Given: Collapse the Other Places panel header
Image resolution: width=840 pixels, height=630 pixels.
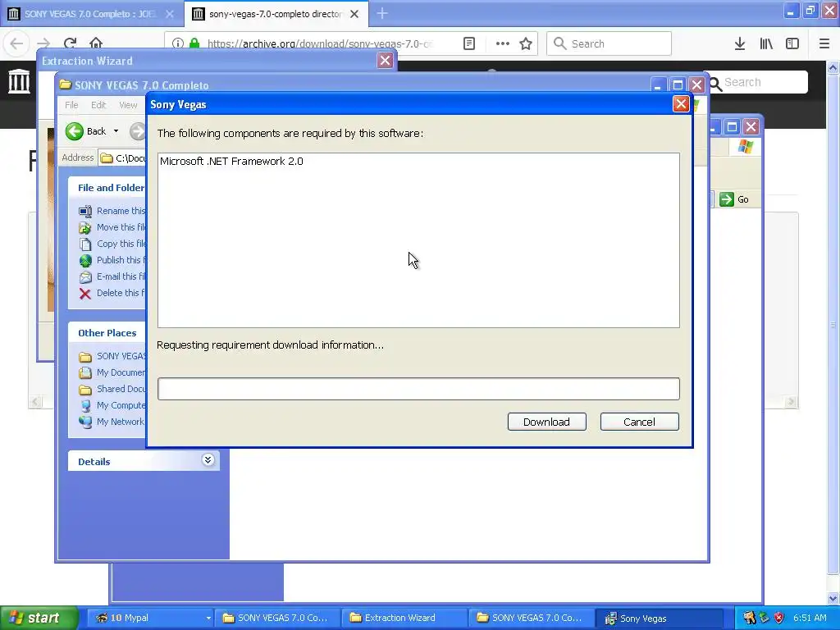Looking at the screenshot, I should (107, 333).
